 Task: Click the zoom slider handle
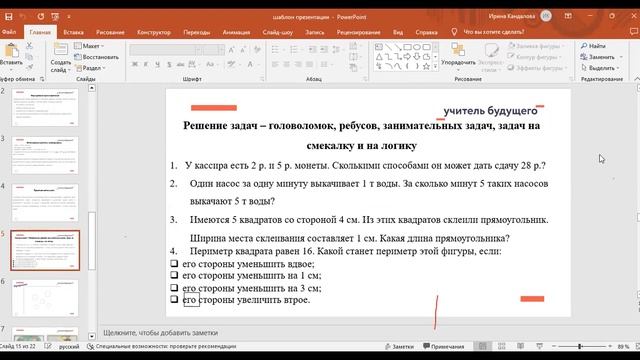[x=580, y=346]
